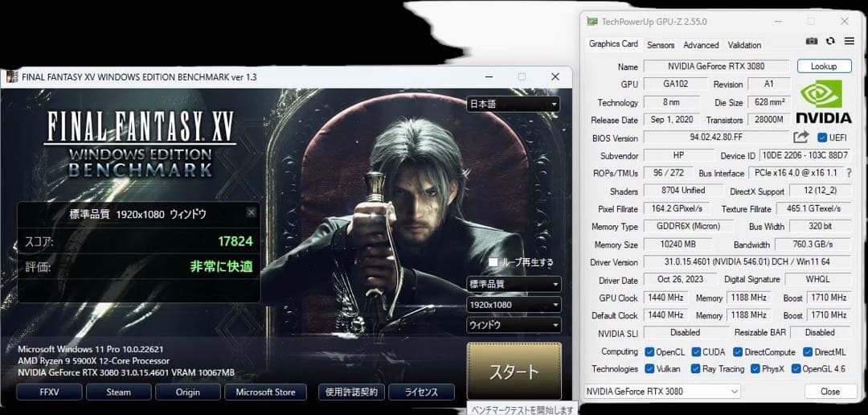The image size is (868, 415).
Task: Click the NVIDIA logo in GPU-Z
Action: [824, 101]
